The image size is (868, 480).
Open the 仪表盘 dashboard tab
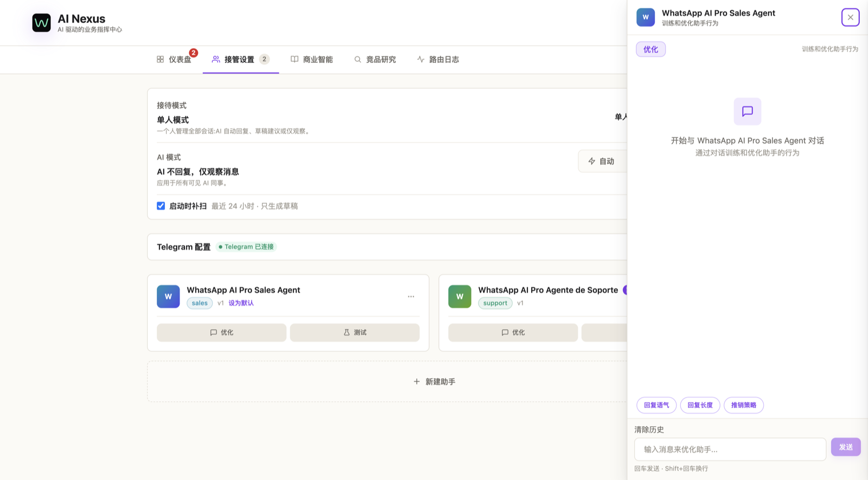coord(174,59)
